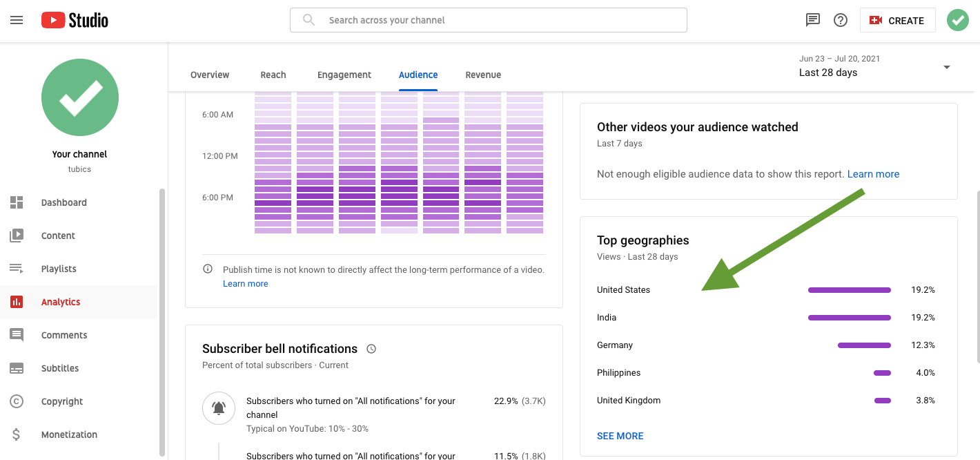The height and width of the screenshot is (460, 980).
Task: Click the United States views progress bar
Action: 849,289
